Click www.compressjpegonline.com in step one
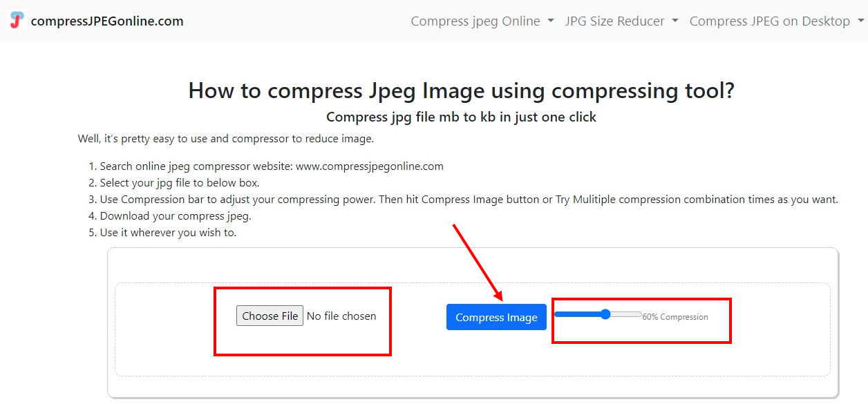The image size is (868, 404). click(369, 166)
